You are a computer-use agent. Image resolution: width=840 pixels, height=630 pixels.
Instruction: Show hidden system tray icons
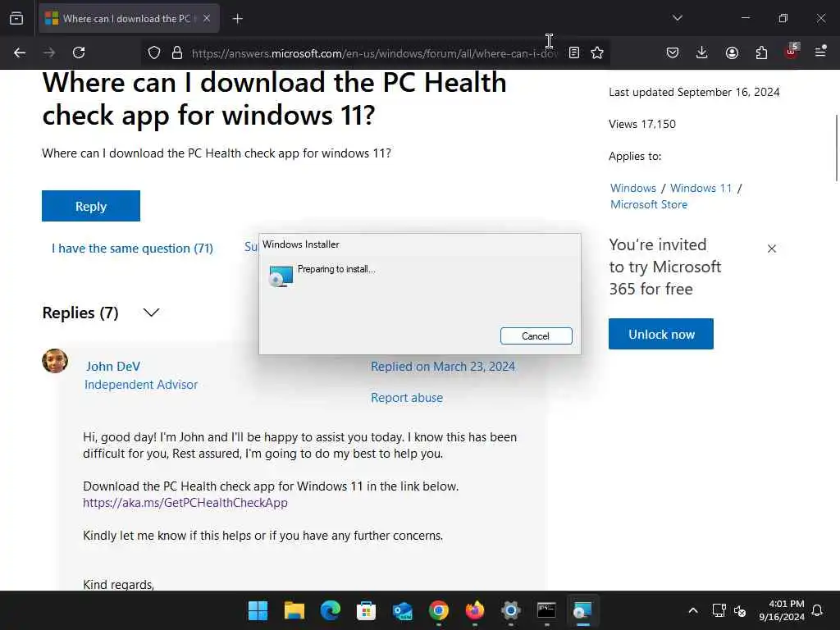click(x=692, y=610)
